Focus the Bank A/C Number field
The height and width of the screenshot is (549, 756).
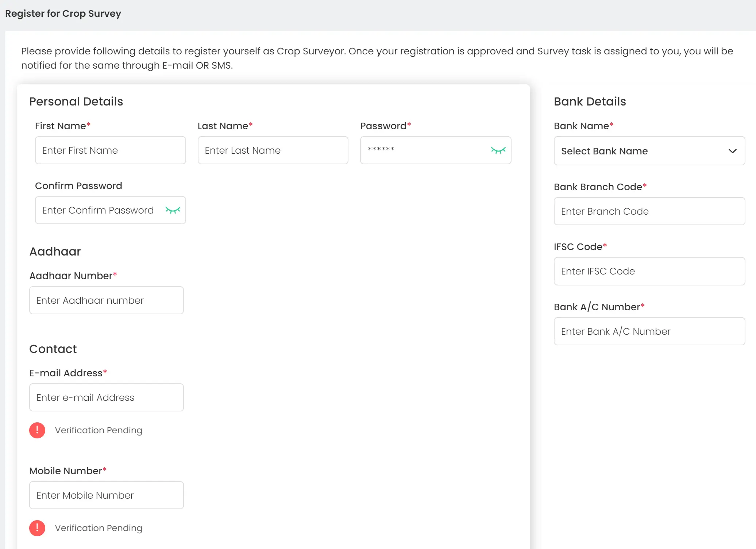coord(649,331)
